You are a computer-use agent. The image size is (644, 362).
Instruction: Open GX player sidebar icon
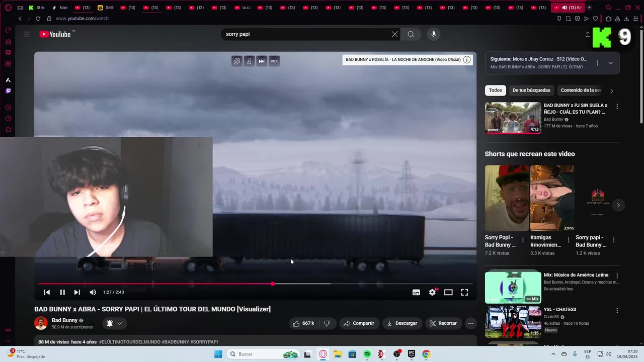(8, 108)
